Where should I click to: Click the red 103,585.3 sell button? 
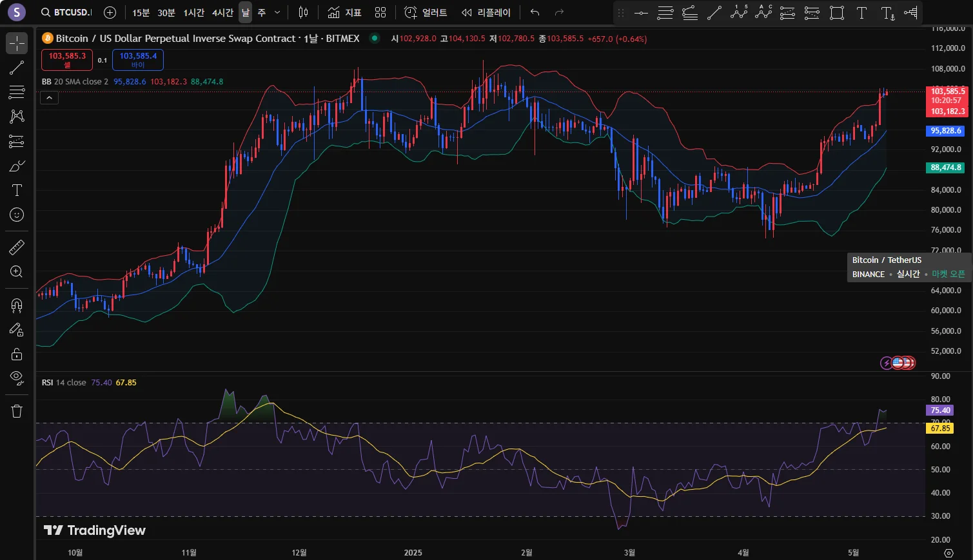tap(67, 60)
